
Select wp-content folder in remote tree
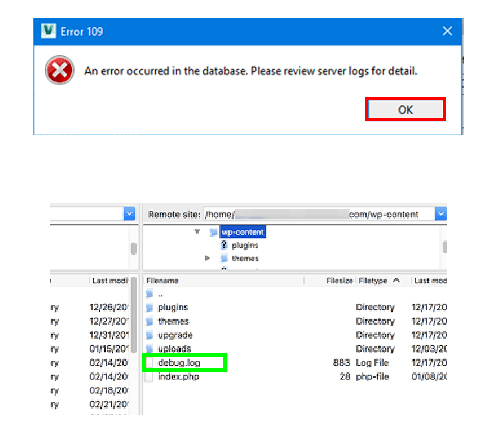[243, 232]
